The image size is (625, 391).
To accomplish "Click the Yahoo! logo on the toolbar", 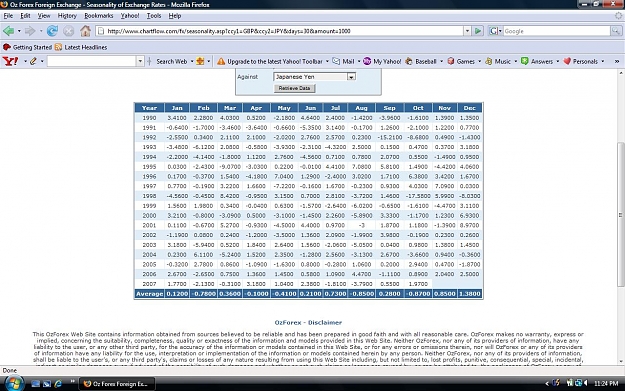I will pos(10,61).
